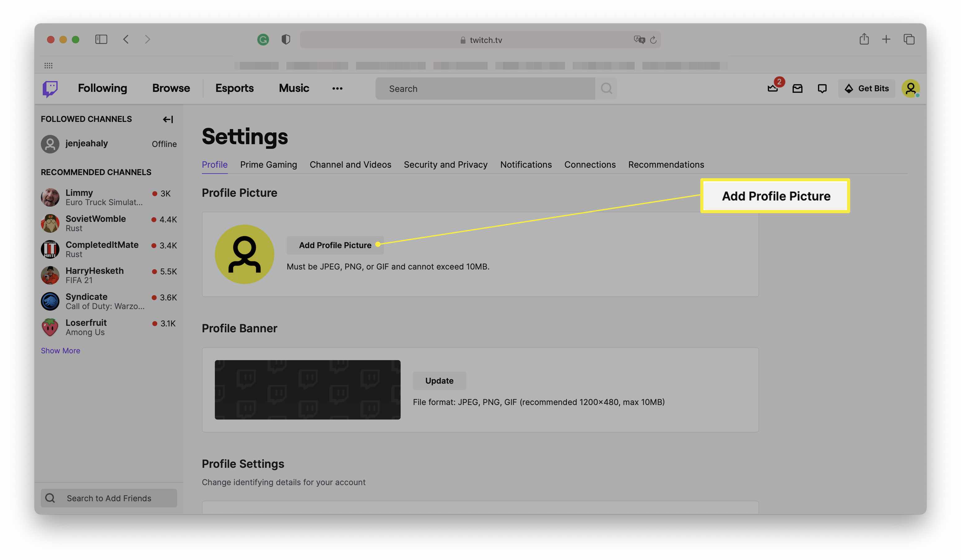Click the Grammarly extension icon
The image size is (961, 560).
click(x=263, y=39)
